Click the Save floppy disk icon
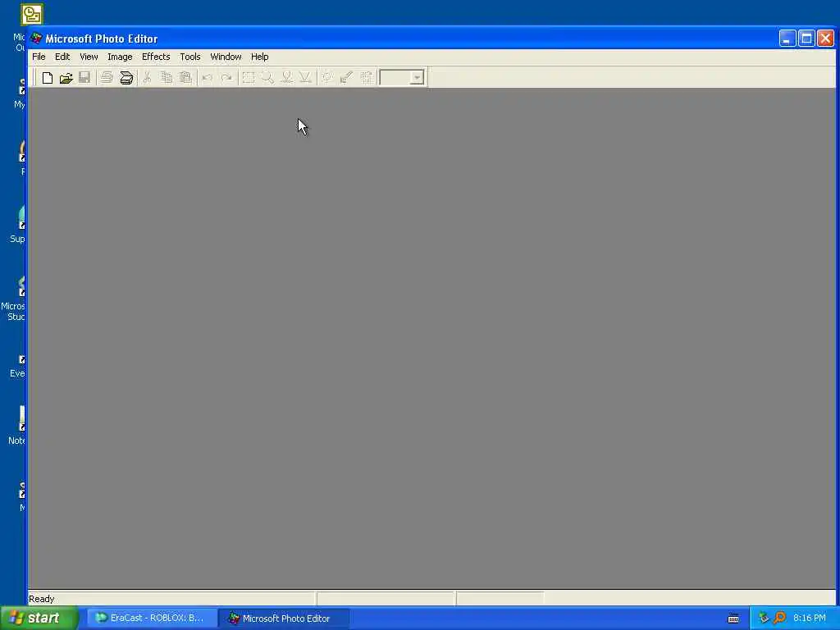The width and height of the screenshot is (840, 630). tap(84, 78)
